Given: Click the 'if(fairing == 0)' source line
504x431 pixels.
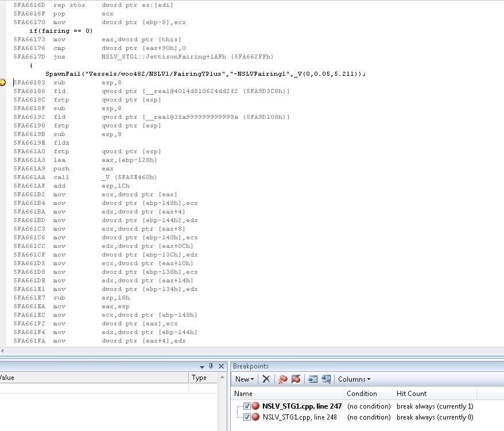Looking at the screenshot, I should coord(61,31).
